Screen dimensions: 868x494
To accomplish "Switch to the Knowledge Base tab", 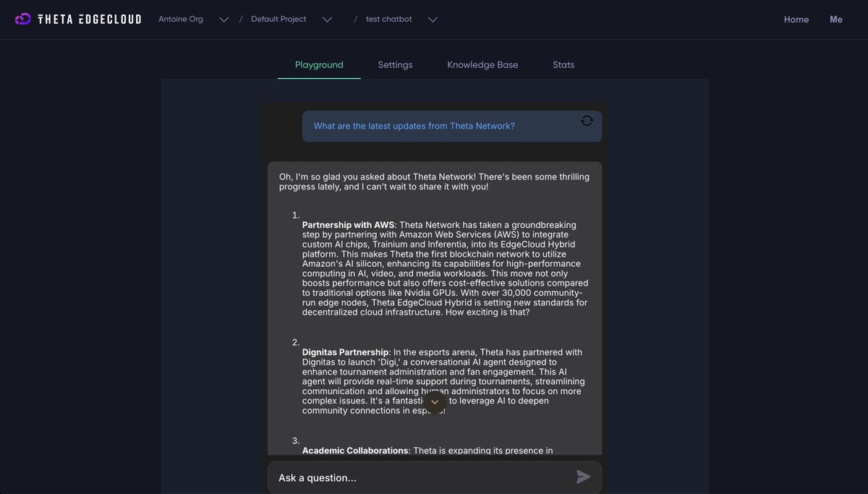I will tap(482, 64).
